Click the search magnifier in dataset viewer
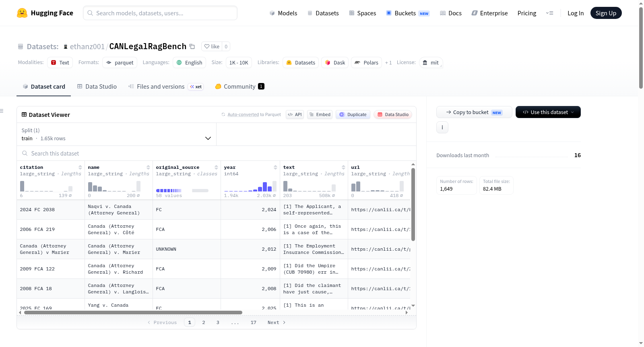This screenshot has width=644, height=347. pyautogui.click(x=25, y=153)
